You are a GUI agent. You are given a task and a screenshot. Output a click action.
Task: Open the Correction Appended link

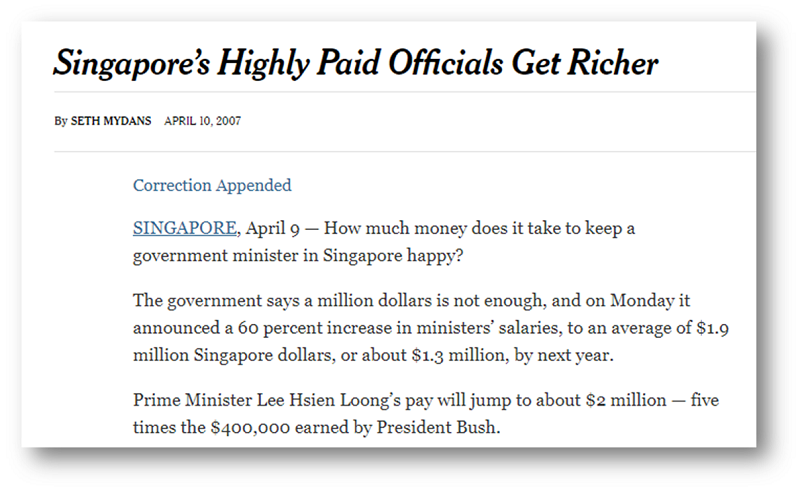212,185
